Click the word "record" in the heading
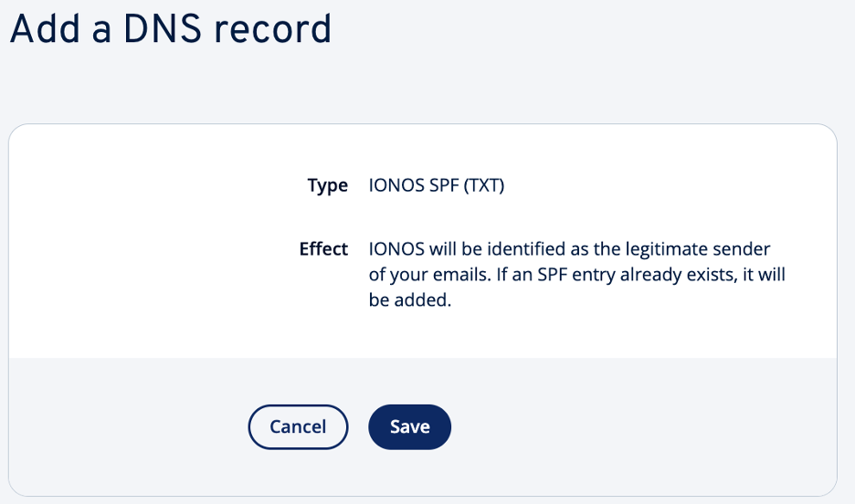 [272, 30]
